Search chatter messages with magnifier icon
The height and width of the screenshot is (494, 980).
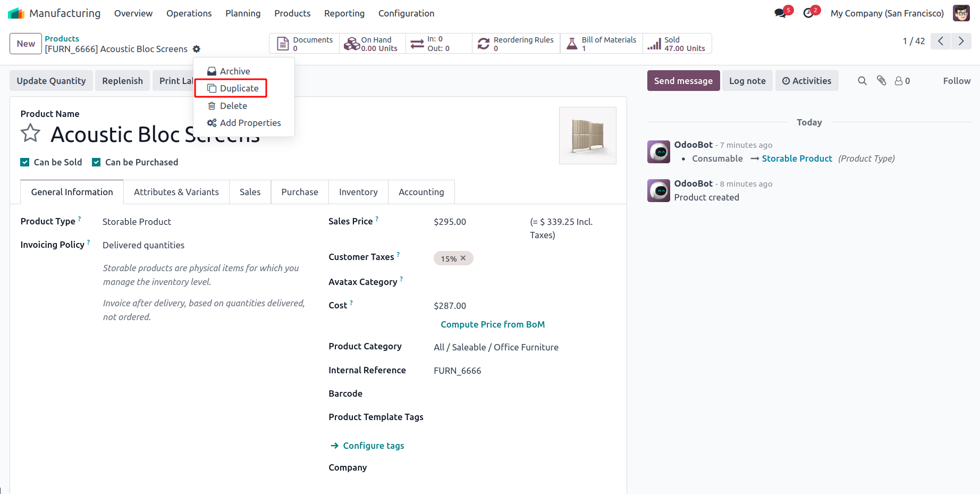(x=862, y=81)
